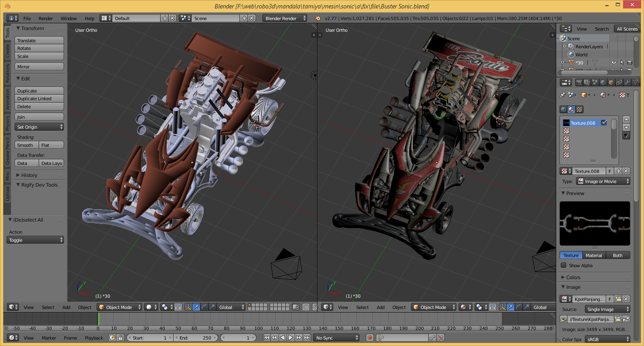Switch to the Physics tab in tool shelf
This screenshot has width=644, height=346.
pyautogui.click(x=7, y=124)
